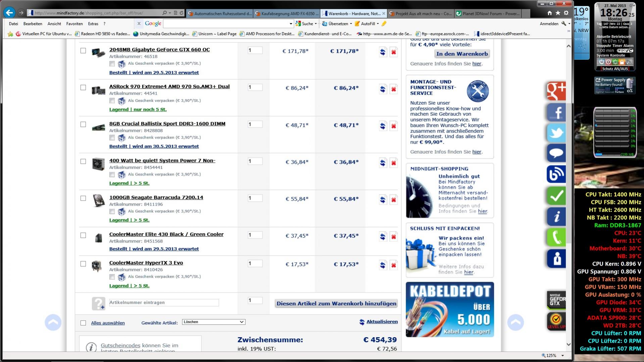Open the Favoriten menu
The image size is (644, 362).
coord(75,24)
